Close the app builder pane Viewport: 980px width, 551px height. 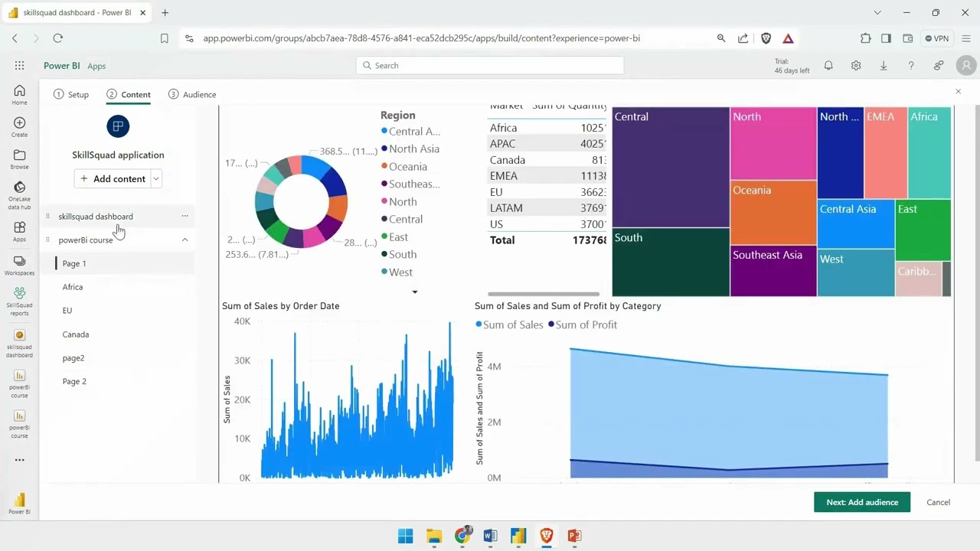pyautogui.click(x=958, y=91)
